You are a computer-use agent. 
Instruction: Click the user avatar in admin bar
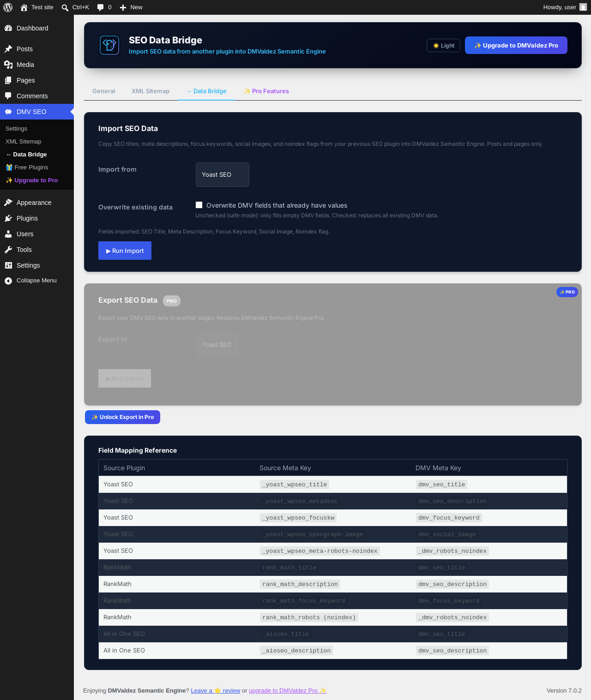[583, 7]
